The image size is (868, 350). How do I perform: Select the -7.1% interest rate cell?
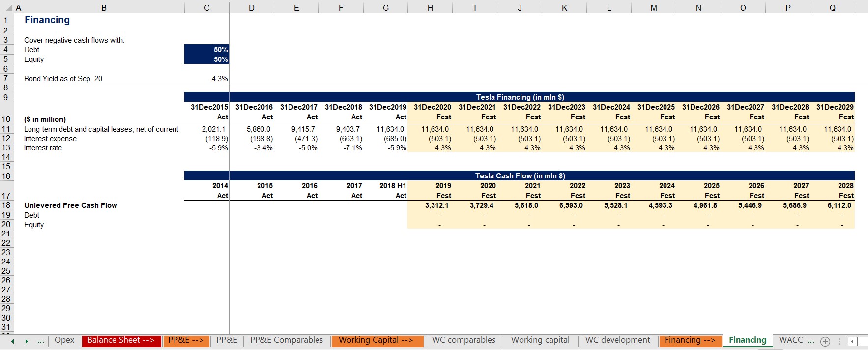point(341,148)
